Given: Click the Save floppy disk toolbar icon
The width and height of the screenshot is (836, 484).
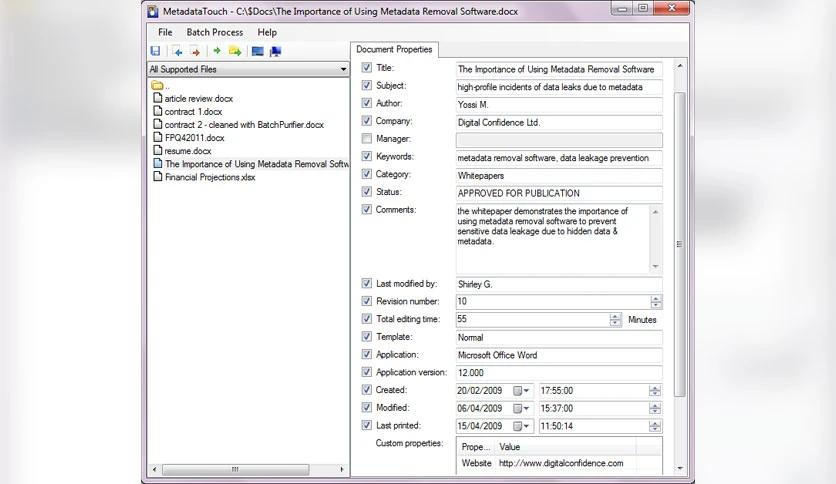Looking at the screenshot, I should click(x=155, y=51).
